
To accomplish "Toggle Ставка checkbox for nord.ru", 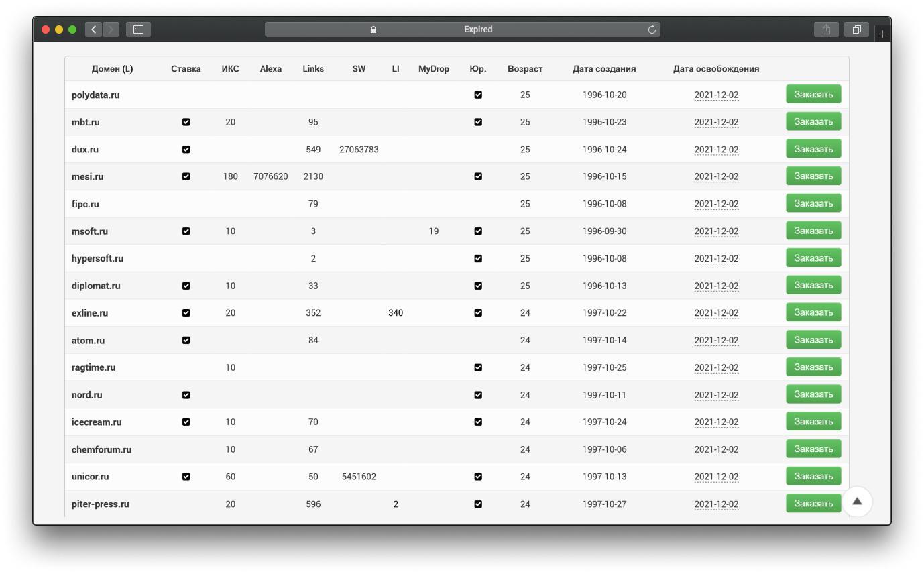I will coord(186,395).
